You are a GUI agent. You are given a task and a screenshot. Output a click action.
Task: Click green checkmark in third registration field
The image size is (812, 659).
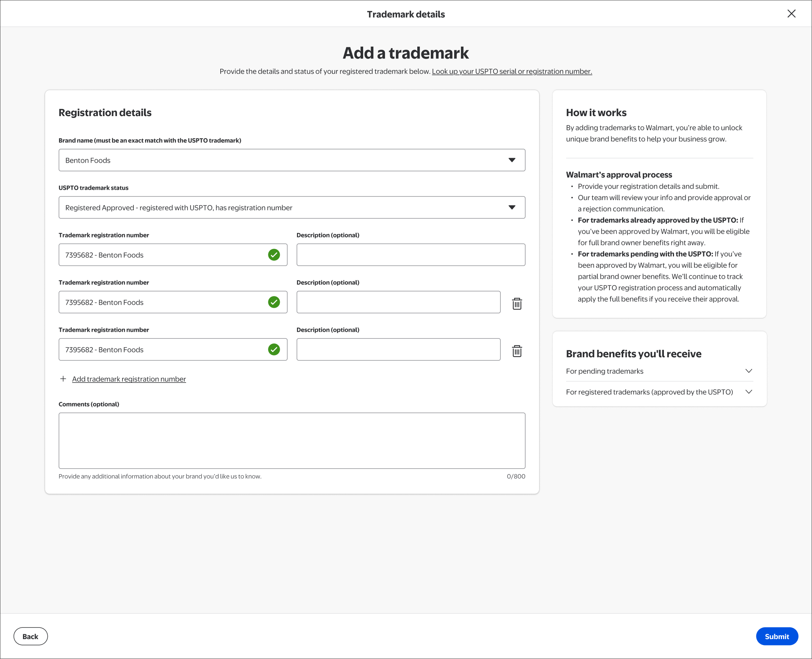coord(274,350)
